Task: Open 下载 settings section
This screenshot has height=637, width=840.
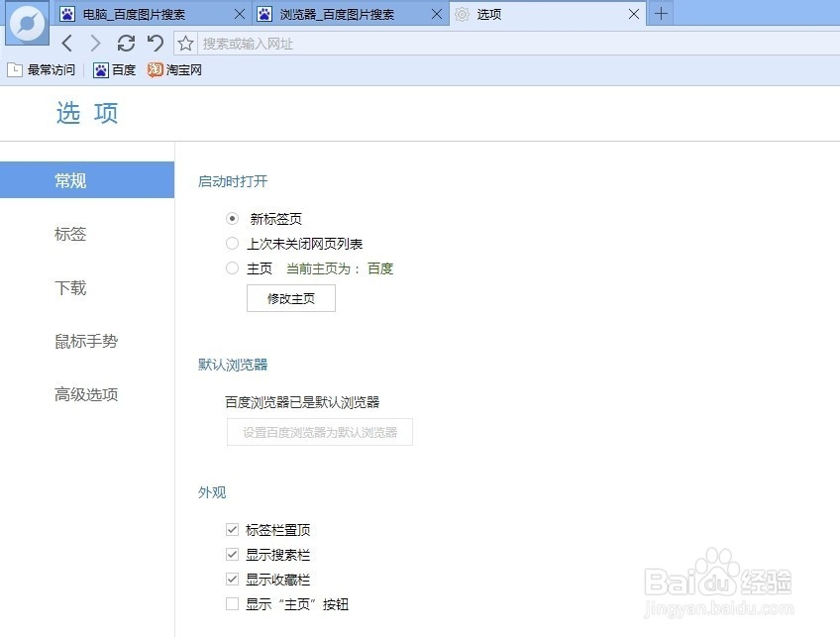Action: click(x=70, y=287)
